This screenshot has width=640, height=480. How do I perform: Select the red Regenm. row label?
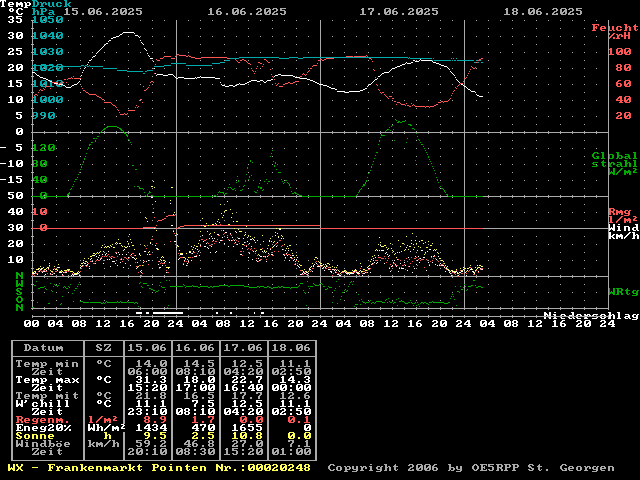point(43,420)
